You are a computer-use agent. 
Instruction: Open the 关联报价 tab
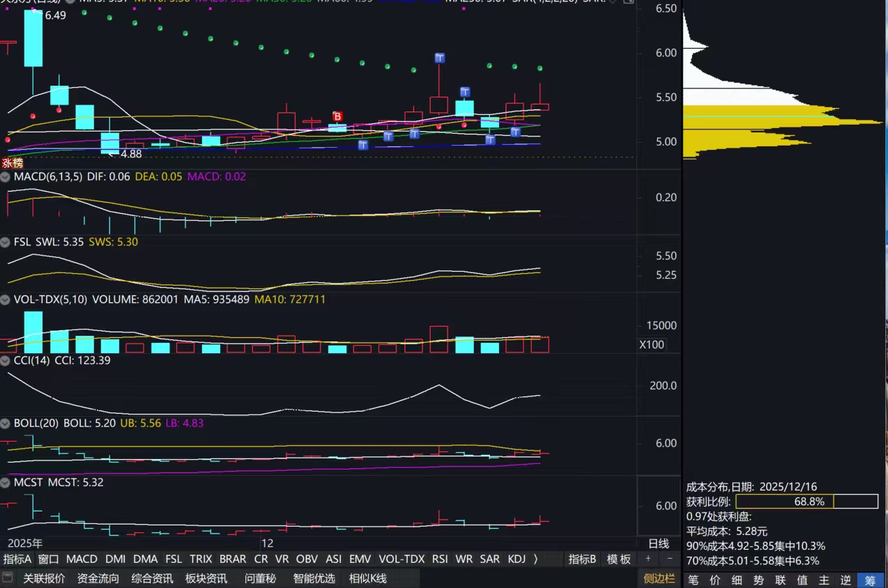point(44,578)
